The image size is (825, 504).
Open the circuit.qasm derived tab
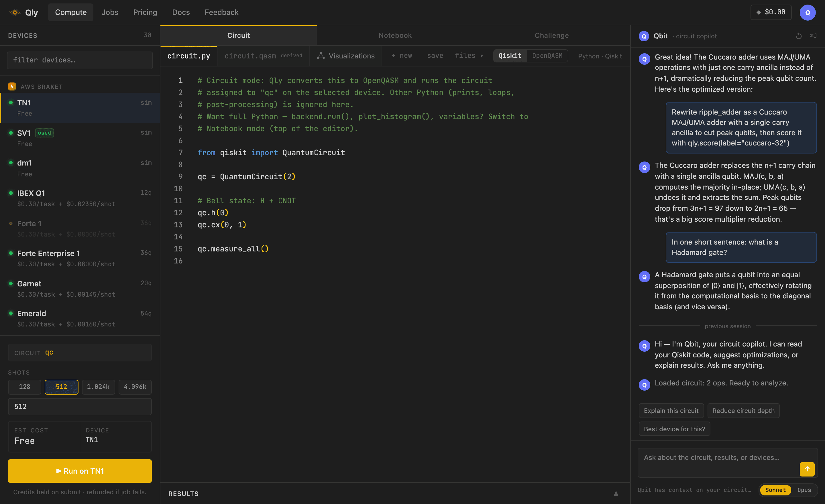point(263,56)
